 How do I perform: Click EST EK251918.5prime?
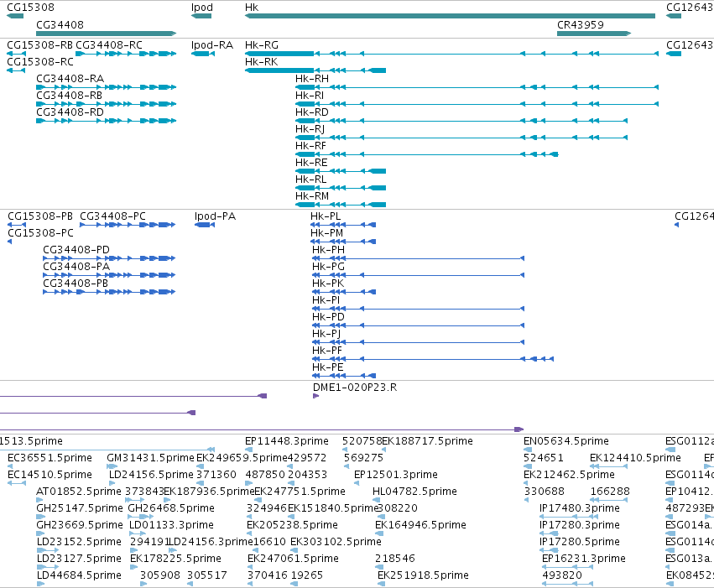(382, 584)
